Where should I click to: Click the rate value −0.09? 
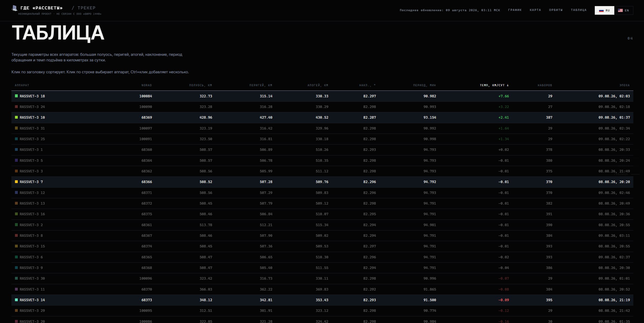coord(504,300)
